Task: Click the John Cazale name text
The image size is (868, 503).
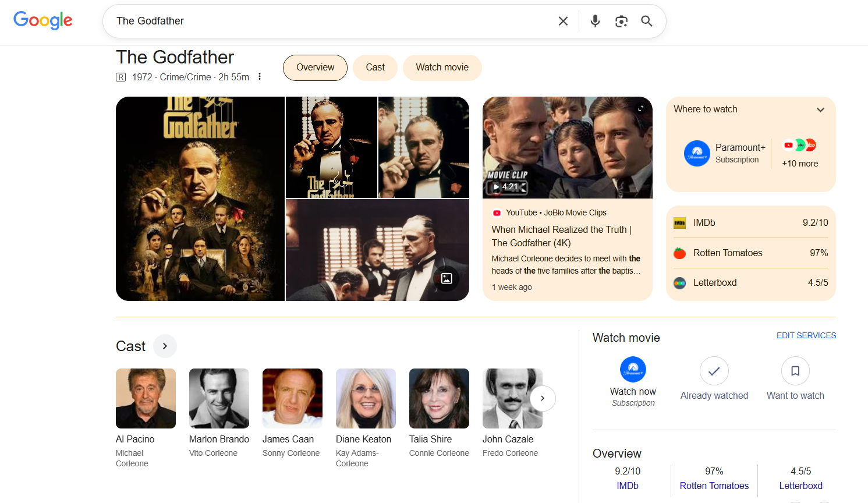Action: pyautogui.click(x=508, y=439)
